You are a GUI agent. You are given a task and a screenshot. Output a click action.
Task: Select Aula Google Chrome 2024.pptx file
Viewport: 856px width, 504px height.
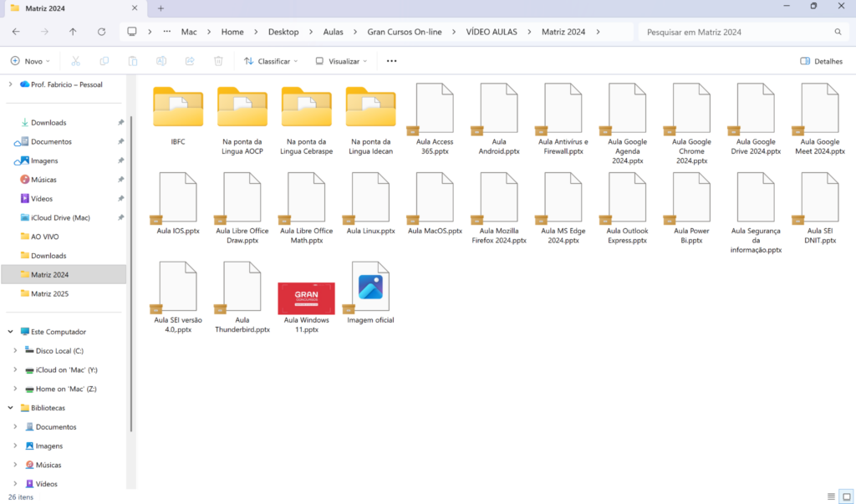(x=691, y=124)
